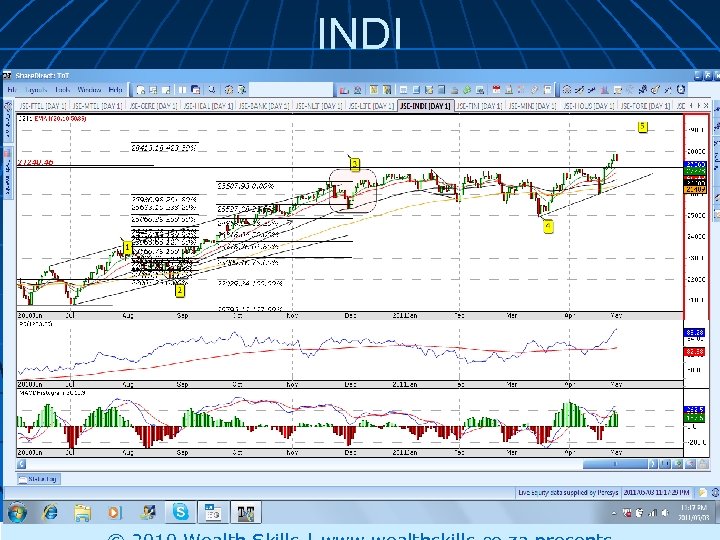Click the gear settings toolbar icon

click(x=228, y=90)
